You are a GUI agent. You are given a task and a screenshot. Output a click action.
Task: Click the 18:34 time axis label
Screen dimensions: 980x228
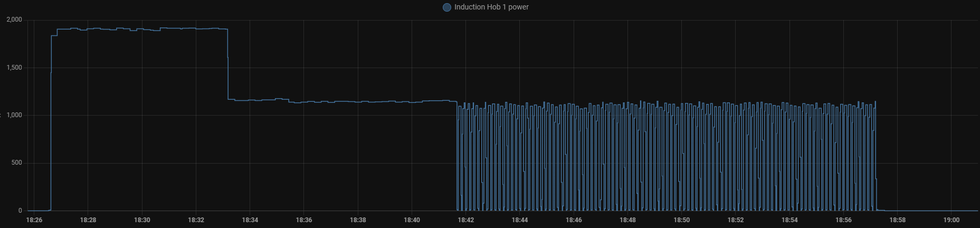250,220
